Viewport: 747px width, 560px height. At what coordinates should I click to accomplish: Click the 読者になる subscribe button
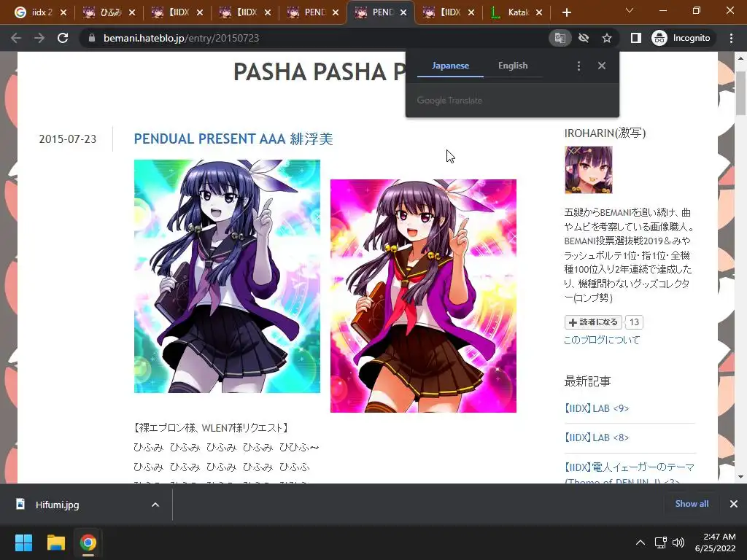pos(593,322)
